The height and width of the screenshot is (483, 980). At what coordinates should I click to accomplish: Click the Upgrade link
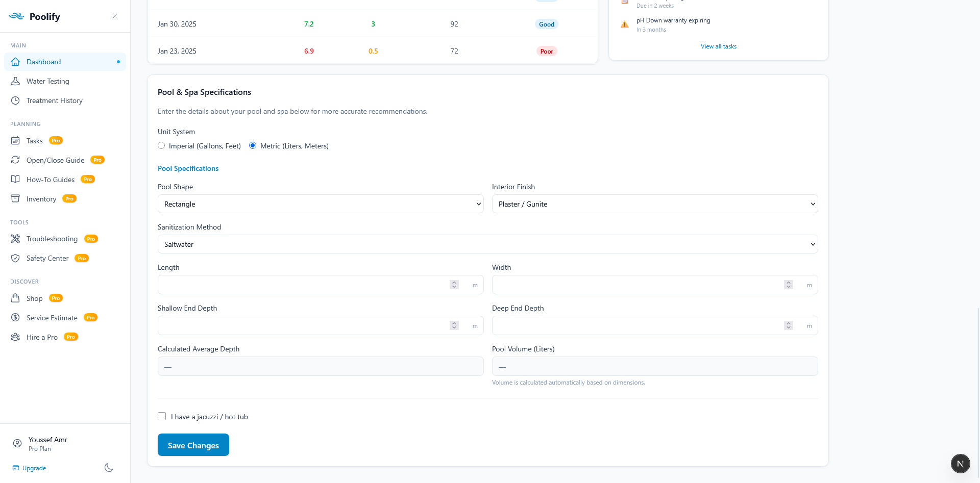tap(34, 468)
